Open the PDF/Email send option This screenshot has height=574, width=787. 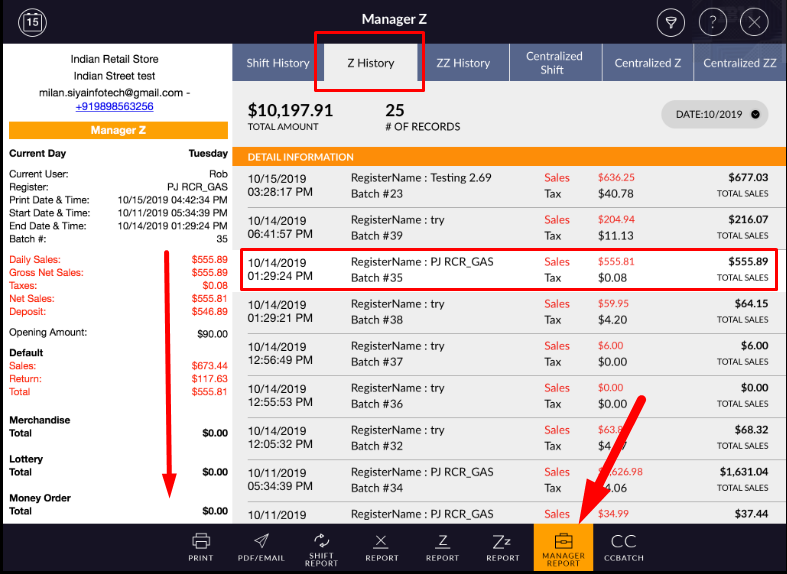coord(260,547)
